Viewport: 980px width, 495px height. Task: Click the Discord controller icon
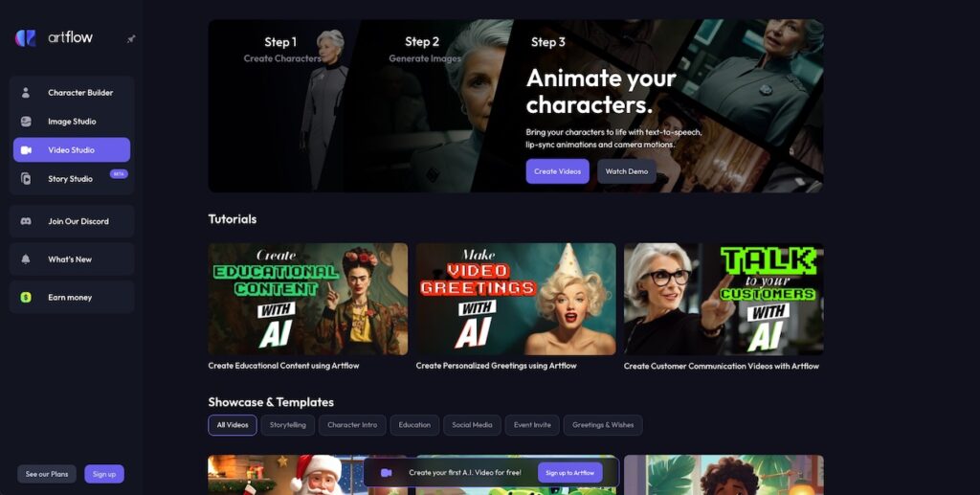(26, 221)
